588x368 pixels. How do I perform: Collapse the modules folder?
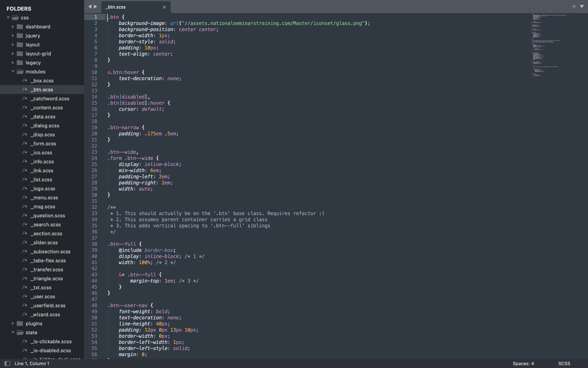[13, 72]
